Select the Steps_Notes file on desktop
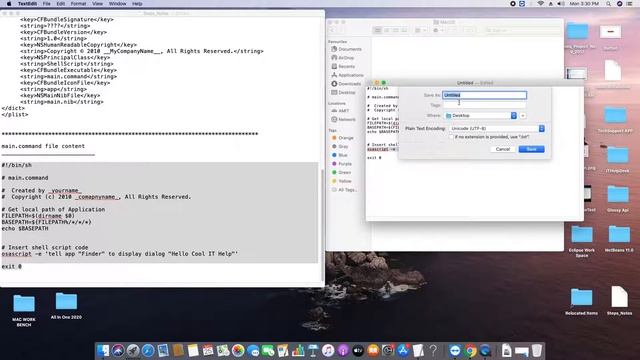Viewport: 640px width, 360px height. (619, 301)
